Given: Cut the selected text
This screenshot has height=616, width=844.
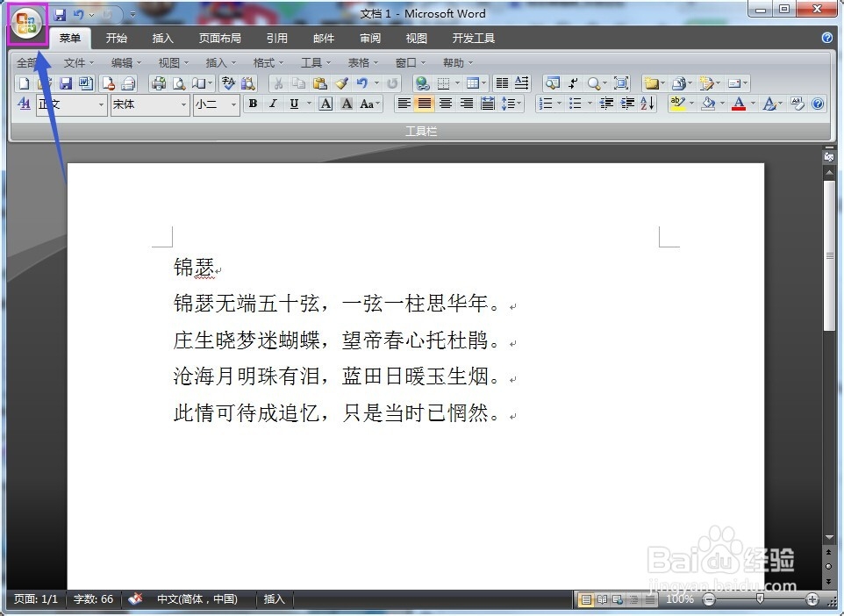Looking at the screenshot, I should tap(278, 83).
